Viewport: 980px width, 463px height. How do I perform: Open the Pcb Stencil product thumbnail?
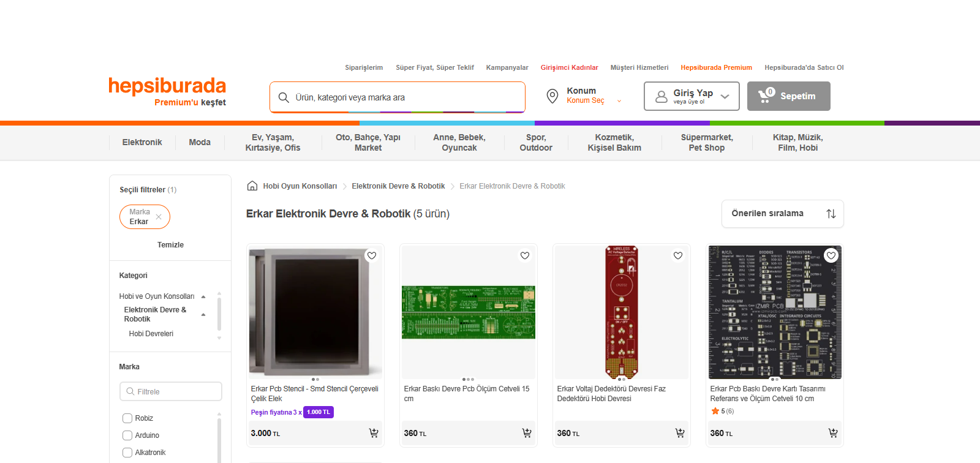[x=315, y=312]
